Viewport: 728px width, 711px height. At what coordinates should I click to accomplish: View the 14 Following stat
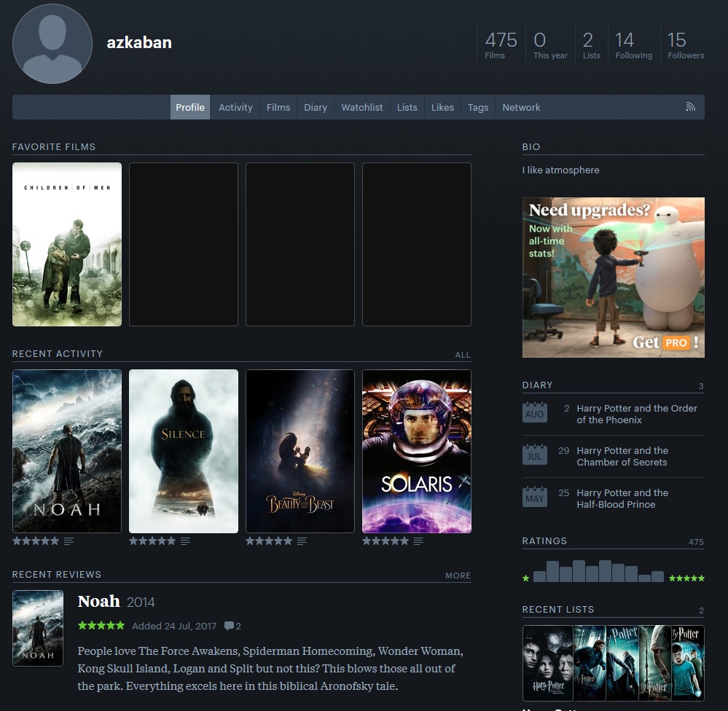[634, 45]
